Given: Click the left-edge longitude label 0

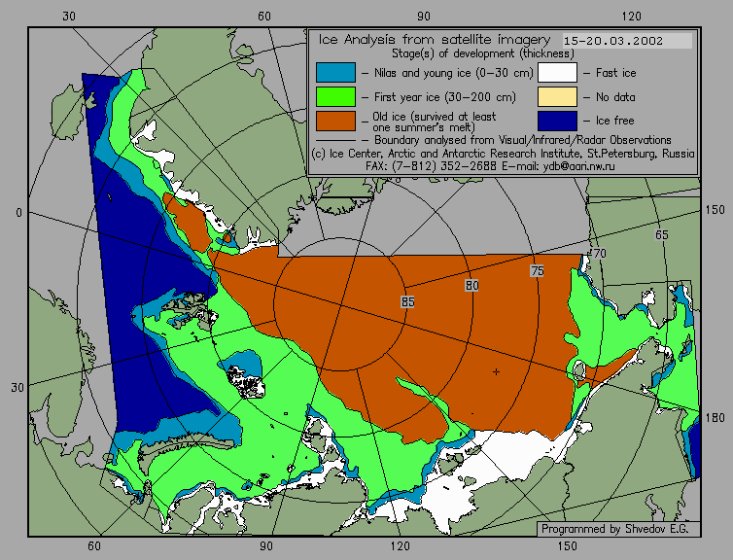Looking at the screenshot, I should pos(18,213).
